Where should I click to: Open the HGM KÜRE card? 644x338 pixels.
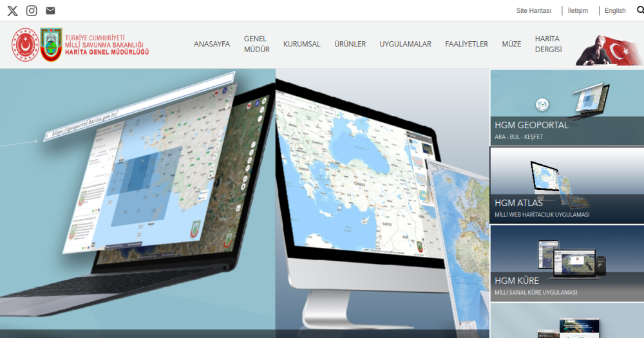567,263
